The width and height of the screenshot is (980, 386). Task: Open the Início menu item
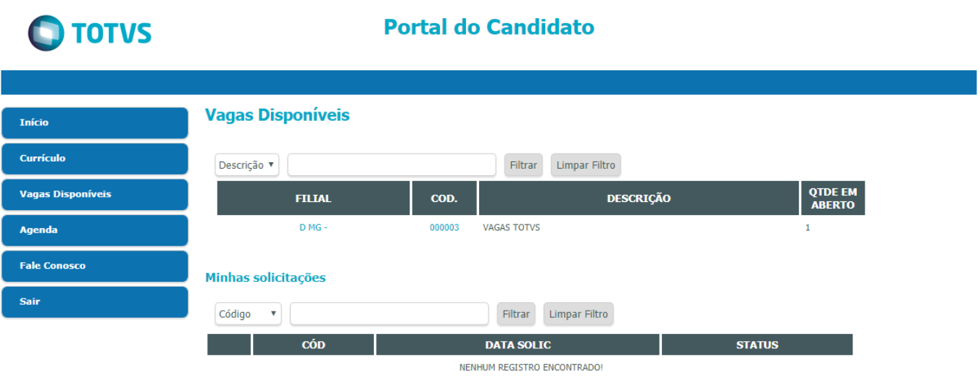pos(95,122)
